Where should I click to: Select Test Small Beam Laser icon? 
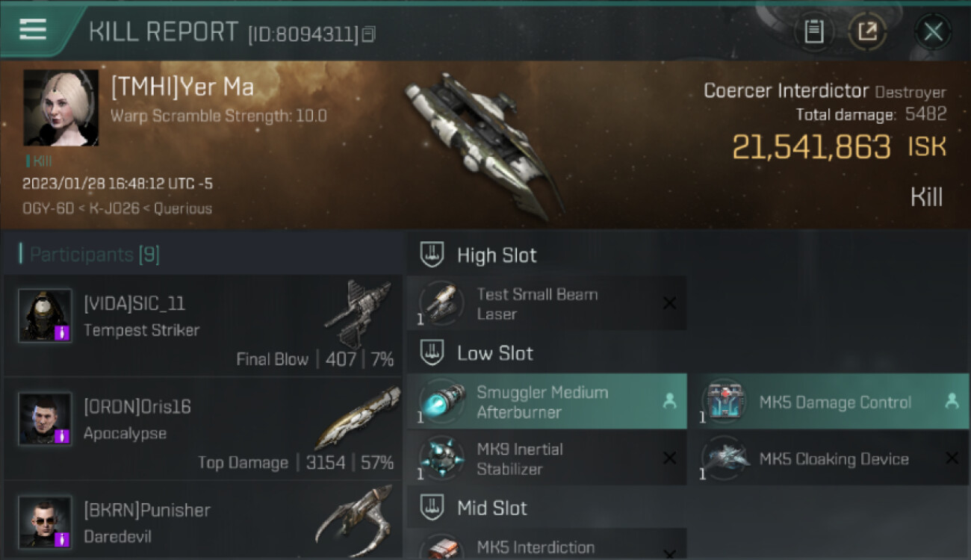point(441,303)
